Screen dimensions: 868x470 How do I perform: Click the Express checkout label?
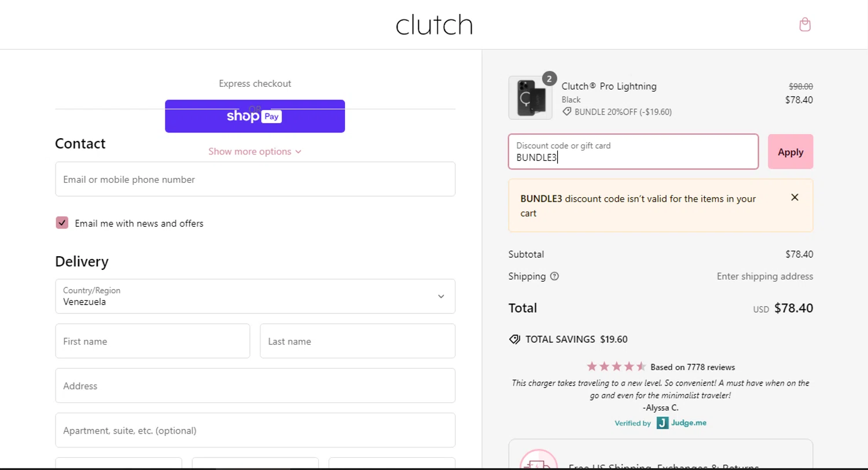(x=255, y=83)
